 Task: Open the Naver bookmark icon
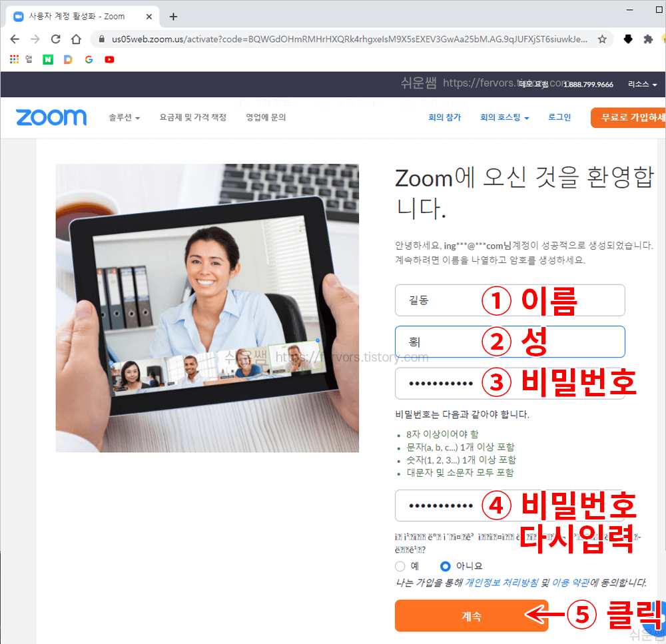pyautogui.click(x=48, y=59)
